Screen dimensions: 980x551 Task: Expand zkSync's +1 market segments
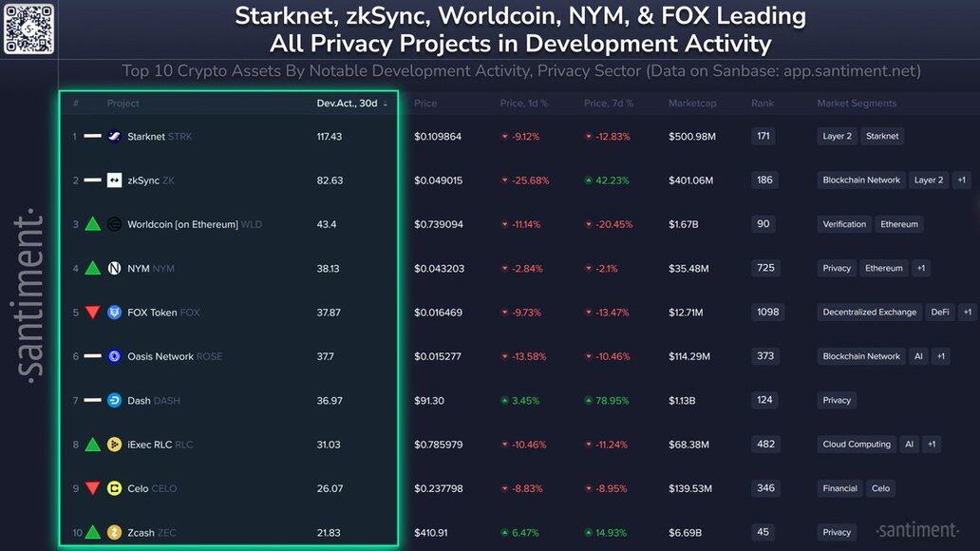point(961,180)
